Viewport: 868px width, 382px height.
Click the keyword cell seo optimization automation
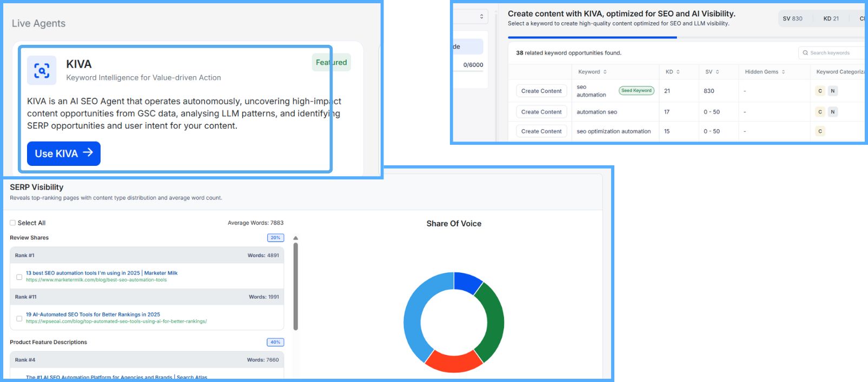[x=614, y=131]
